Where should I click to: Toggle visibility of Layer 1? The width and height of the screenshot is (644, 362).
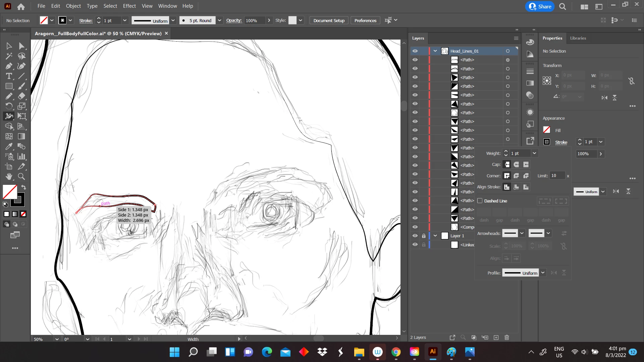(x=415, y=236)
